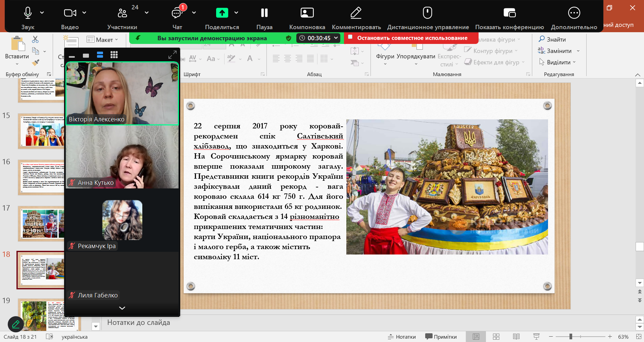Open Дистанционное управление remote control
The height and width of the screenshot is (342, 644).
coord(427,13)
